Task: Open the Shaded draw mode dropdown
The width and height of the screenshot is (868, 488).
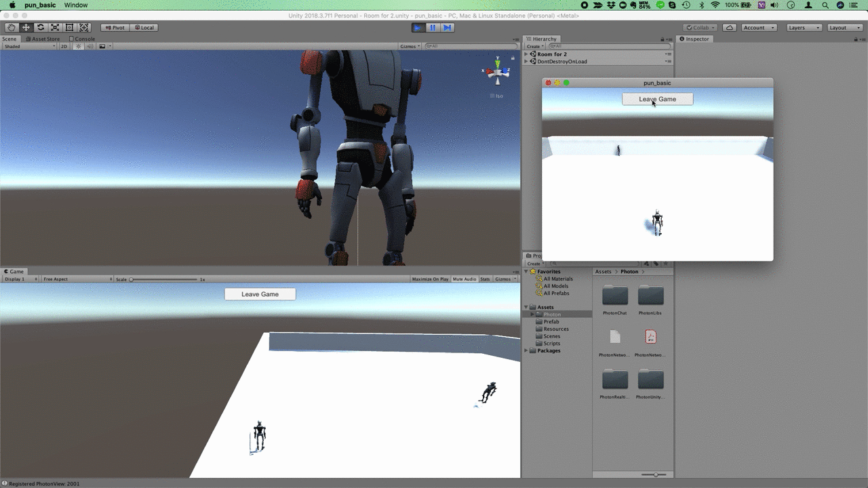Action: click(29, 46)
